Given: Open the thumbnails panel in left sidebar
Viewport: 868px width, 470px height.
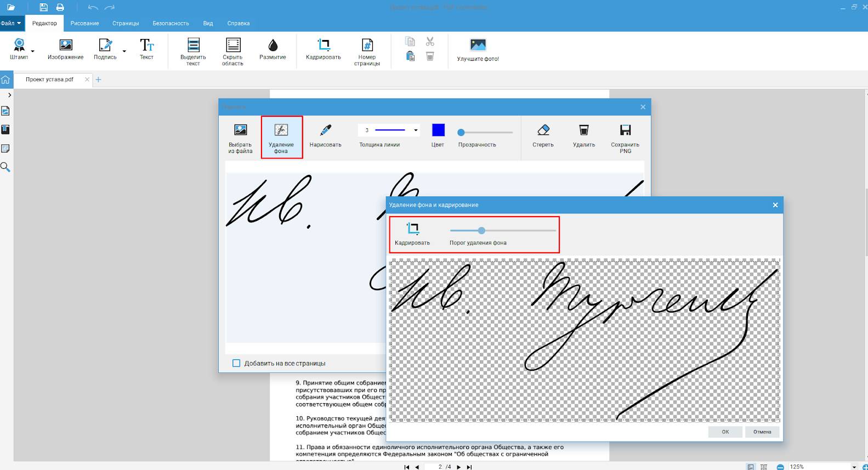Looking at the screenshot, I should point(5,111).
